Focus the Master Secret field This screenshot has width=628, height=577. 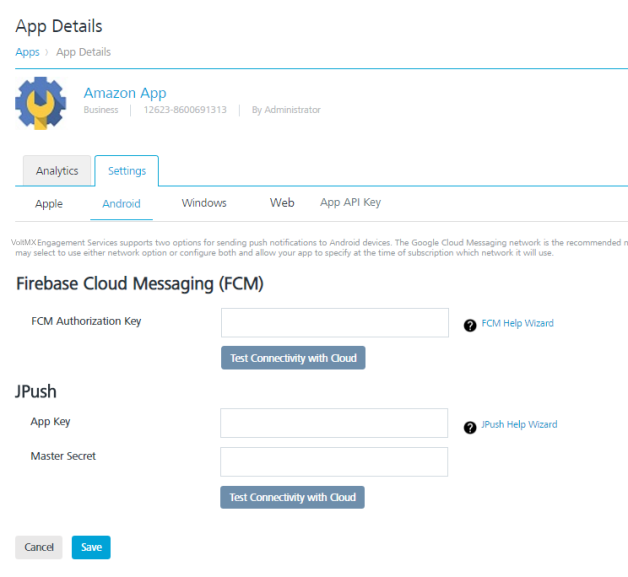pos(334,462)
